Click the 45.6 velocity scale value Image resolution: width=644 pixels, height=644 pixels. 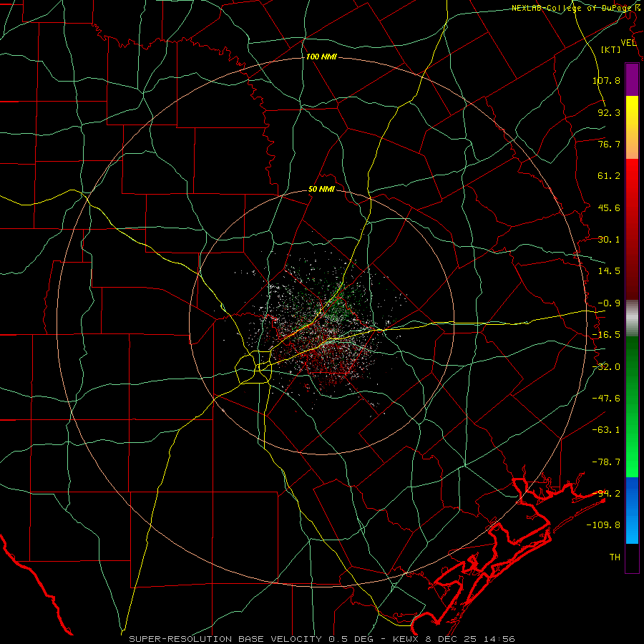click(x=609, y=208)
